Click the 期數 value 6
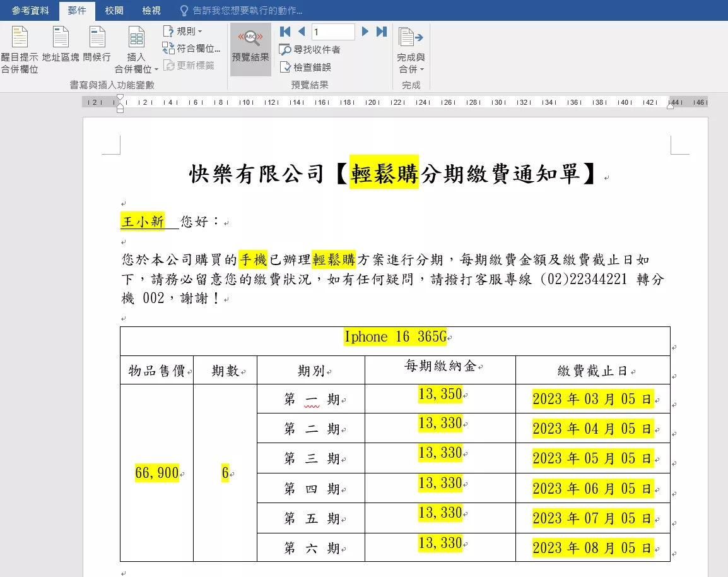Image resolution: width=728 pixels, height=577 pixels. (225, 472)
